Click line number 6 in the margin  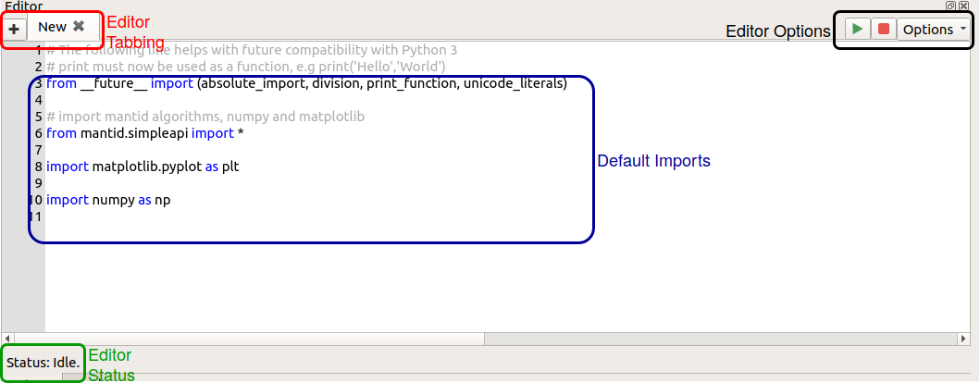38,133
